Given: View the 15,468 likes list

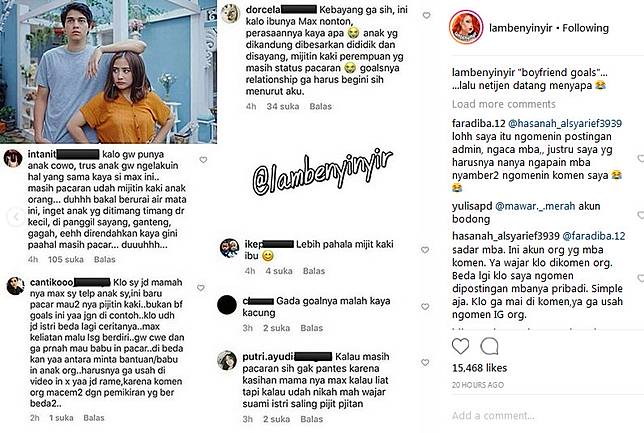Looking at the screenshot, I should [x=479, y=368].
